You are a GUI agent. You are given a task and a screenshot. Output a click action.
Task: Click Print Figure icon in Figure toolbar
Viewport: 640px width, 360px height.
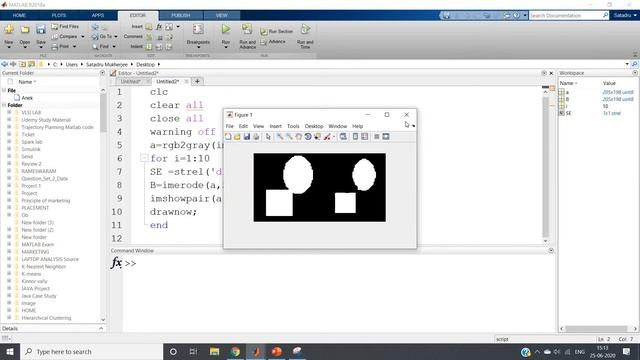tap(256, 137)
